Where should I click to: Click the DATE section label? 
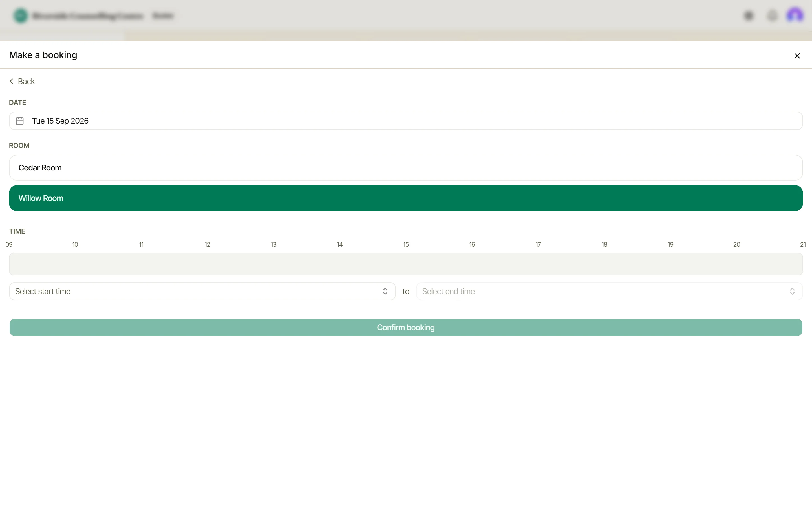(x=17, y=102)
